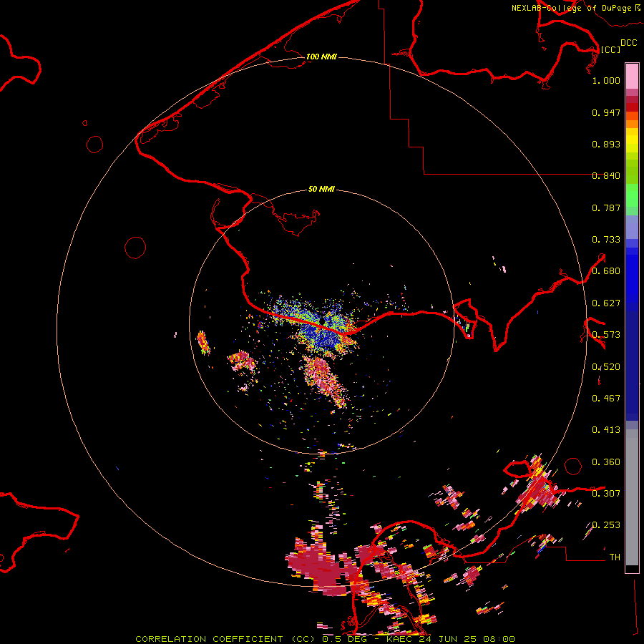Click the 0.573 color scale value
Screen dimensions: 644x644
click(x=606, y=335)
